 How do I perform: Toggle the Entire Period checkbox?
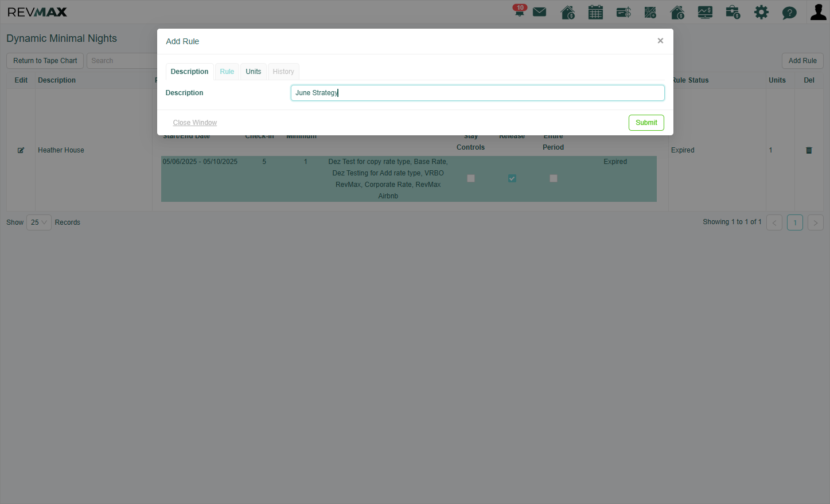tap(554, 178)
